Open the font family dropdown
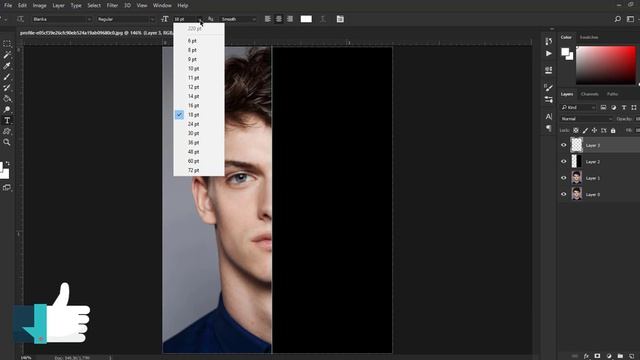 tap(62, 19)
